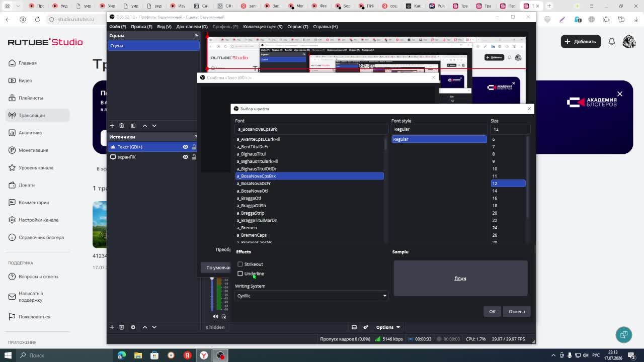Image resolution: width=644 pixels, height=362 pixels.
Task: Open the RuTube chat support bubble
Action: coord(624,334)
